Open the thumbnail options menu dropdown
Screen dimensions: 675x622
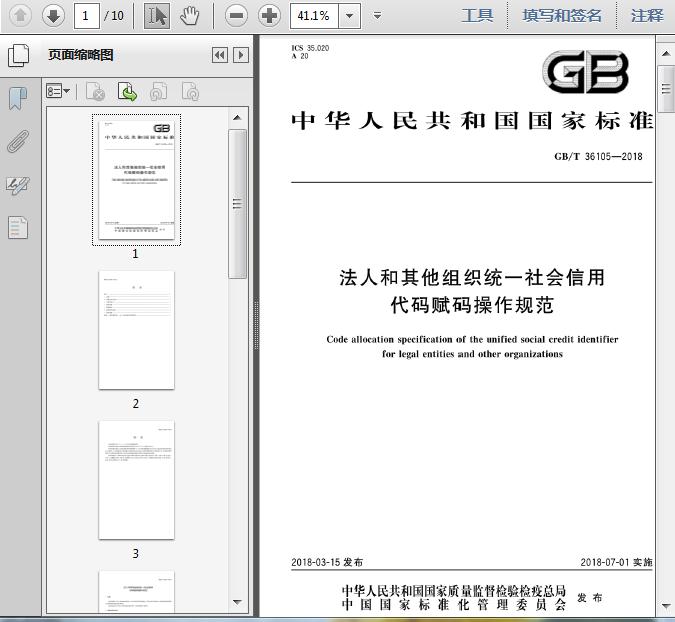point(58,91)
